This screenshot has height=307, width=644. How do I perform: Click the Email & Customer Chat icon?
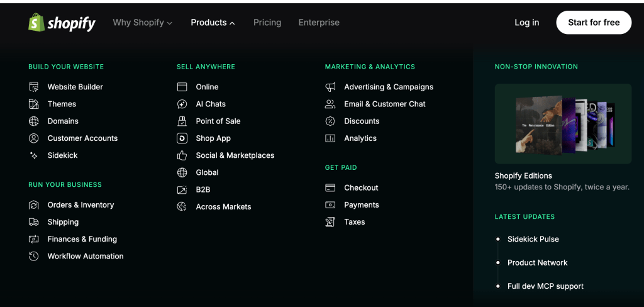(x=330, y=104)
